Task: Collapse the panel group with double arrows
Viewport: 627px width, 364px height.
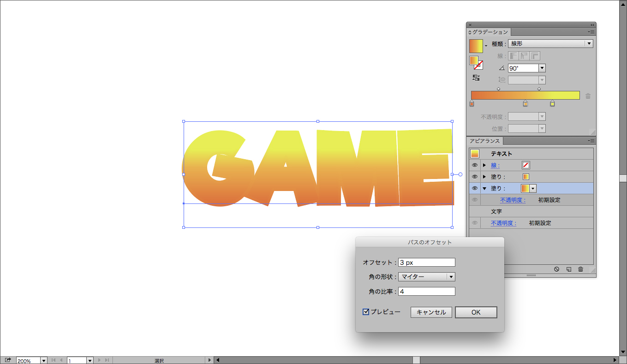Action: pyautogui.click(x=592, y=25)
